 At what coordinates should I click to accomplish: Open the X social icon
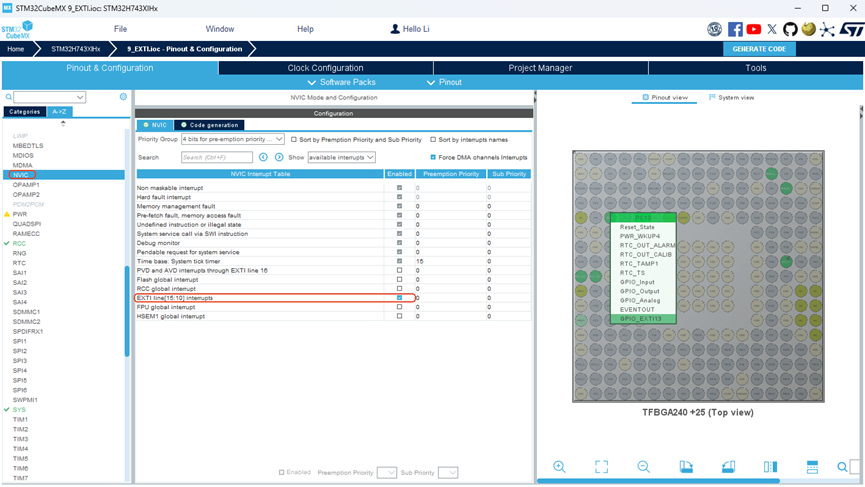[x=772, y=29]
